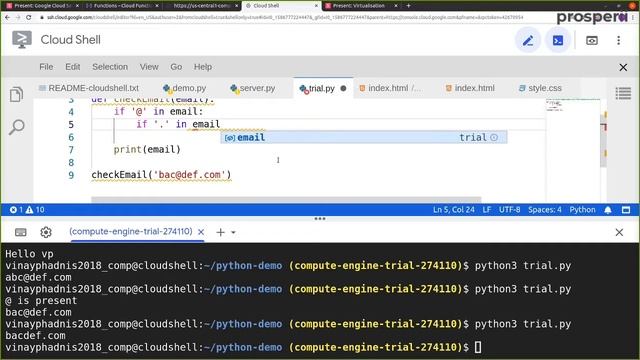
Task: Click the unsaved dot on trial.py tab
Action: click(x=343, y=88)
